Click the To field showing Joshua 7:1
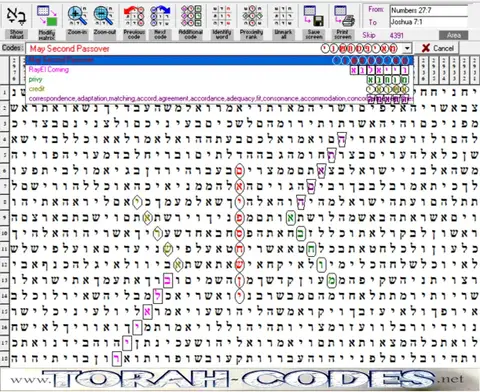Image resolution: width=480 pixels, height=392 pixels. coord(429,22)
